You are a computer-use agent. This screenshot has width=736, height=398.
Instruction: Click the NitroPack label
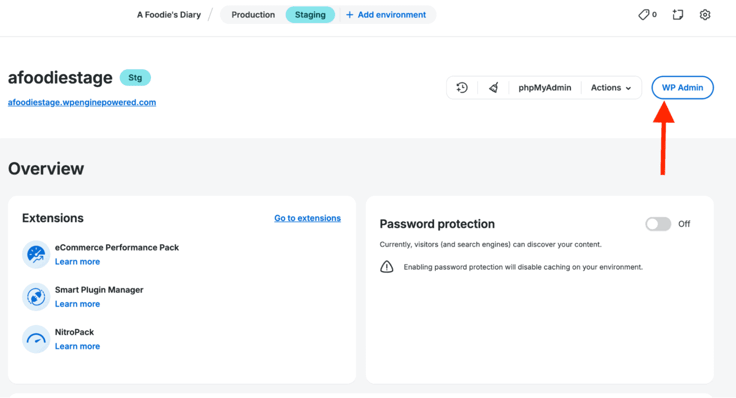click(x=74, y=332)
